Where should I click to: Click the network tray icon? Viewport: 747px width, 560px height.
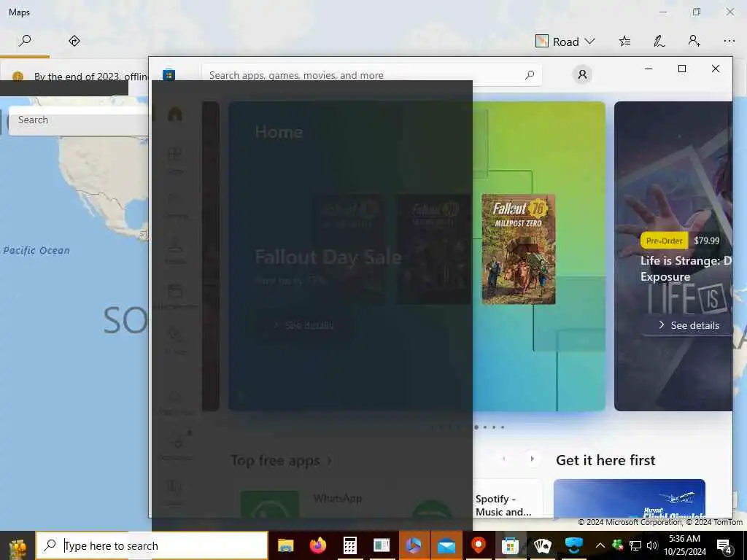[635, 545]
